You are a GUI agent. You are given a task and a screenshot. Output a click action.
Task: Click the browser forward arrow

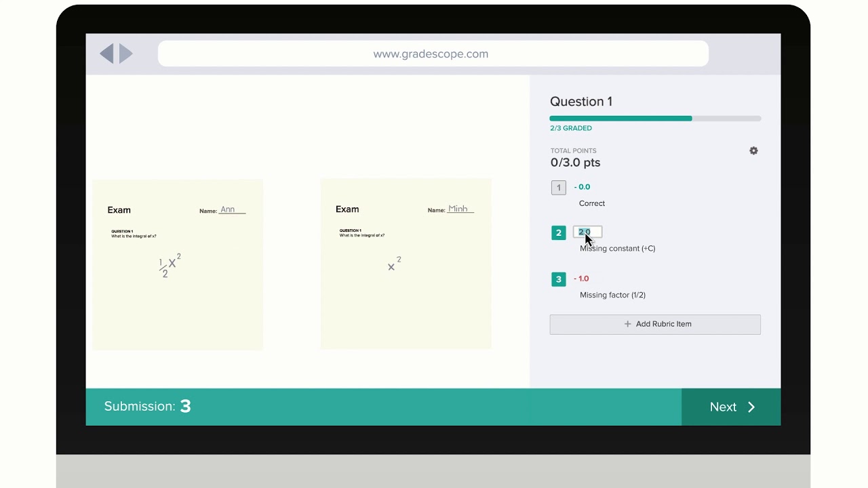tap(126, 54)
